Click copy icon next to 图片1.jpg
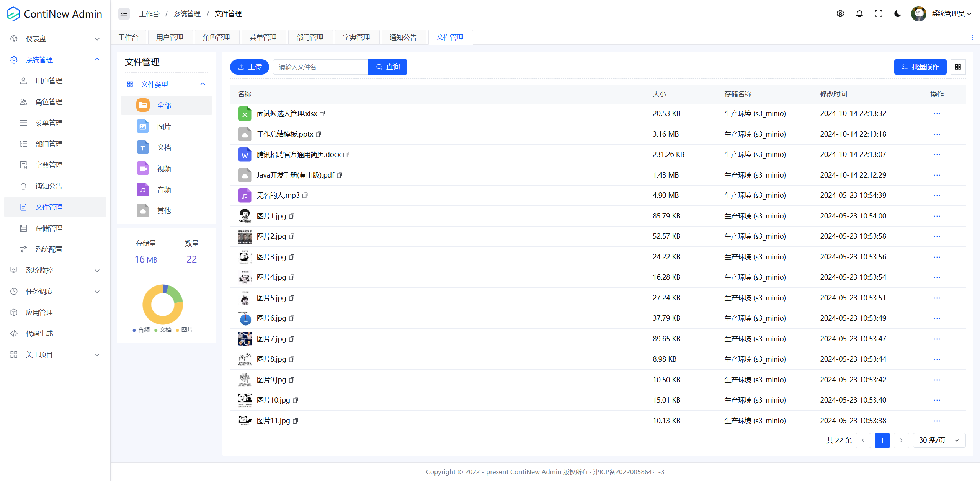Image resolution: width=980 pixels, height=481 pixels. (292, 216)
